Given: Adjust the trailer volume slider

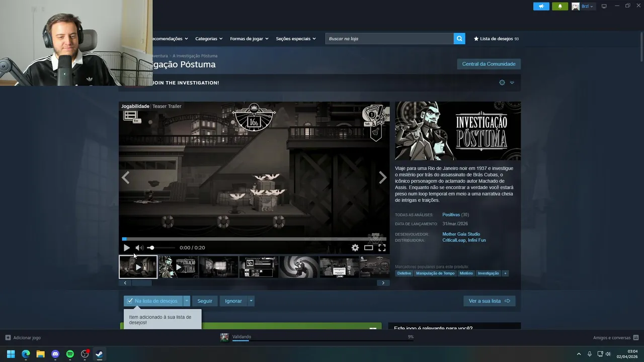Looking at the screenshot, I should click(x=161, y=247).
